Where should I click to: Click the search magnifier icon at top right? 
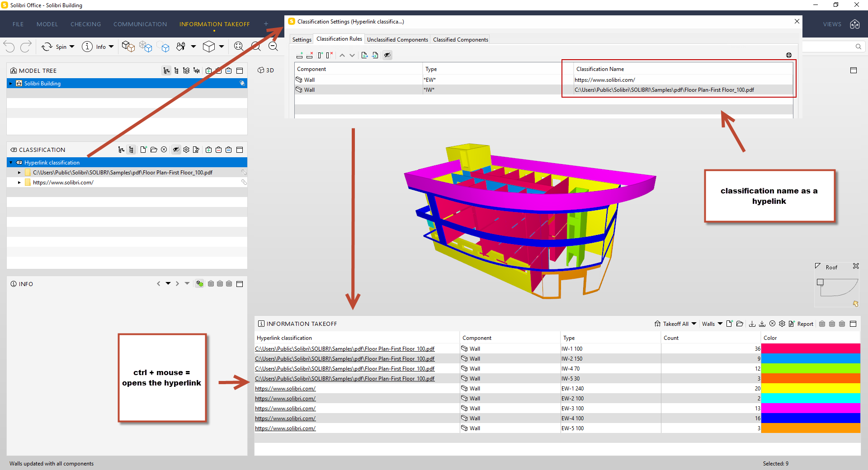[x=858, y=46]
